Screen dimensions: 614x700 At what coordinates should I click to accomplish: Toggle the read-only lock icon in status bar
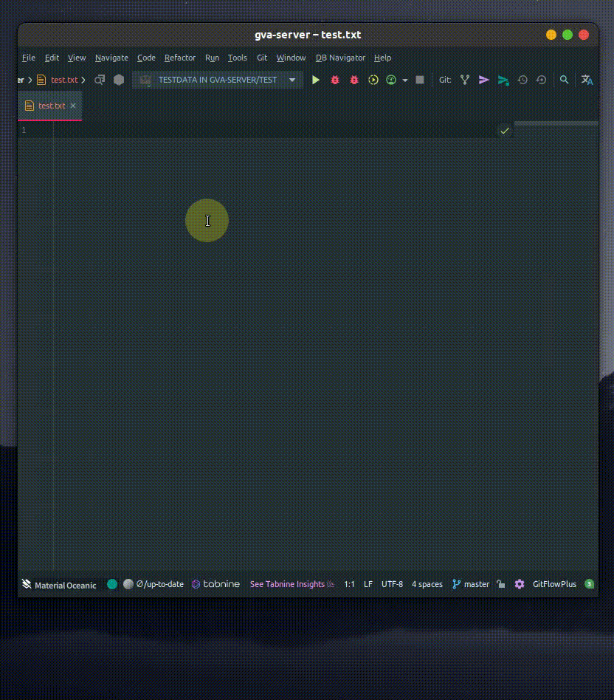501,584
